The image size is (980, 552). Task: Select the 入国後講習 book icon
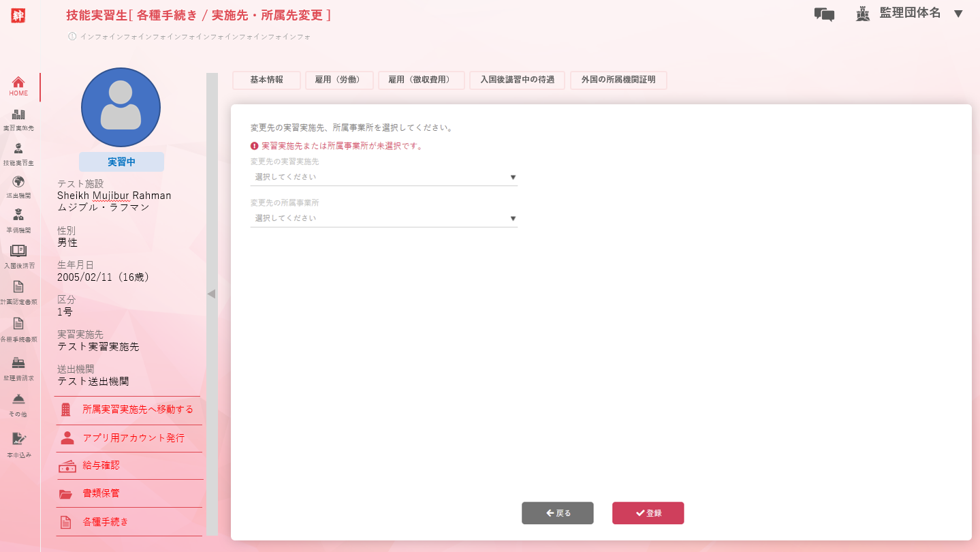18,251
